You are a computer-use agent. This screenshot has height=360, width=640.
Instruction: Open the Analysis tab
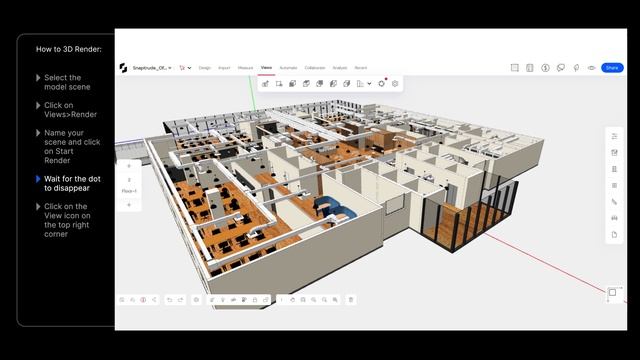(x=340, y=68)
